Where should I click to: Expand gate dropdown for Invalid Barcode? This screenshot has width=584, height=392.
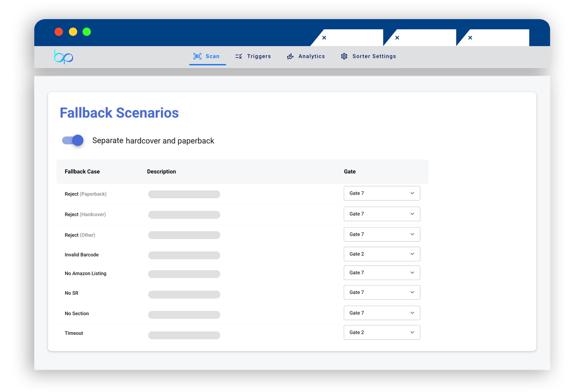coord(382,254)
